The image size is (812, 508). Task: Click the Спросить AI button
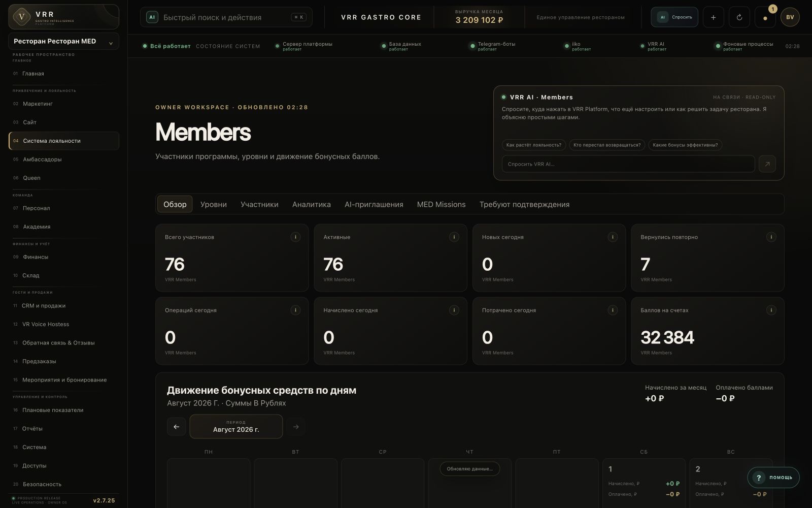click(x=674, y=17)
